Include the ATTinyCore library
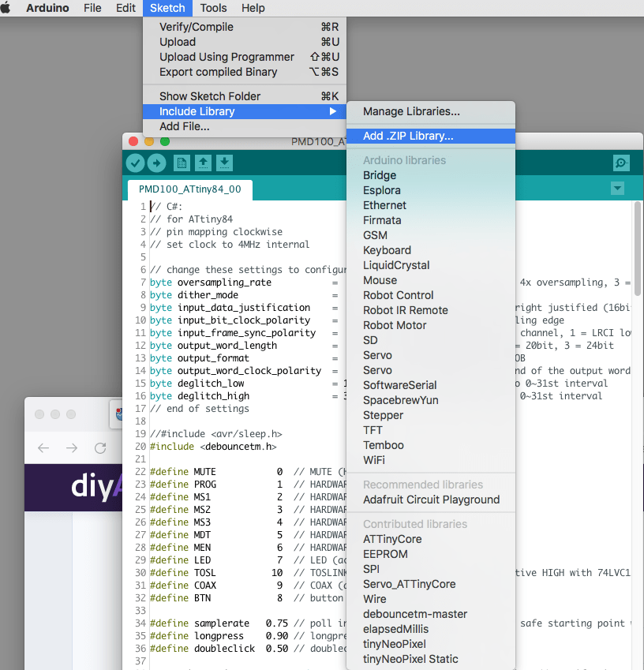This screenshot has width=644, height=670. [x=431, y=539]
